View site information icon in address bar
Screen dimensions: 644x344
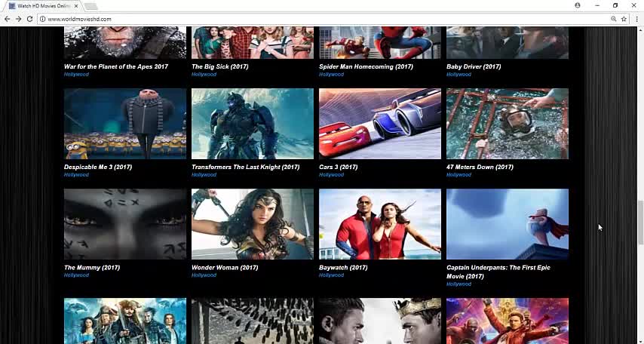(42, 19)
